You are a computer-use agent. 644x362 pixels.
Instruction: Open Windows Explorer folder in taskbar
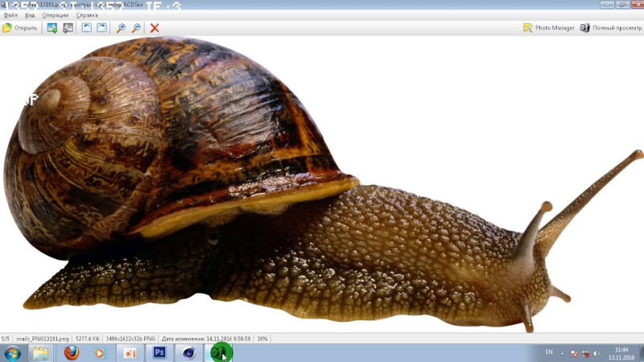click(40, 352)
